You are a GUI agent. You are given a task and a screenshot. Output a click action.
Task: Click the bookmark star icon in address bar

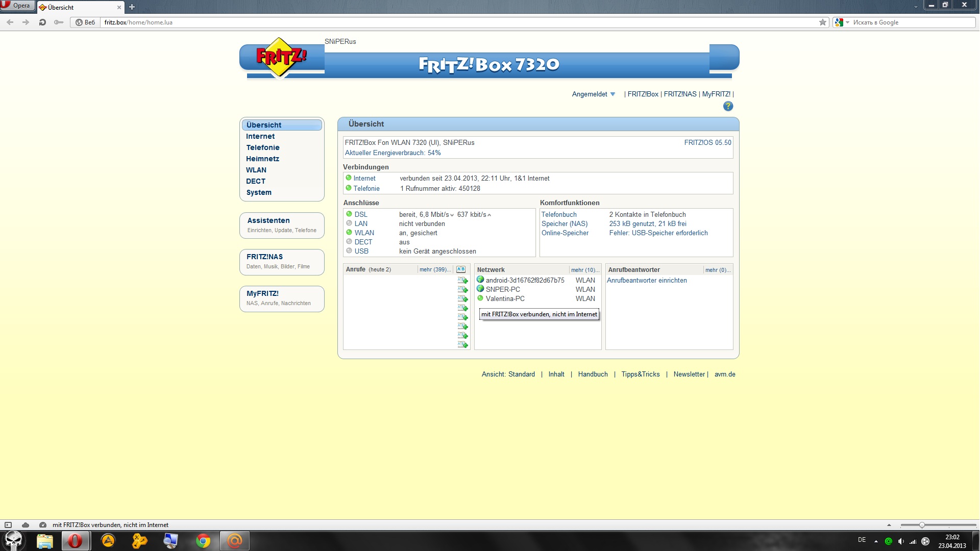(x=822, y=22)
